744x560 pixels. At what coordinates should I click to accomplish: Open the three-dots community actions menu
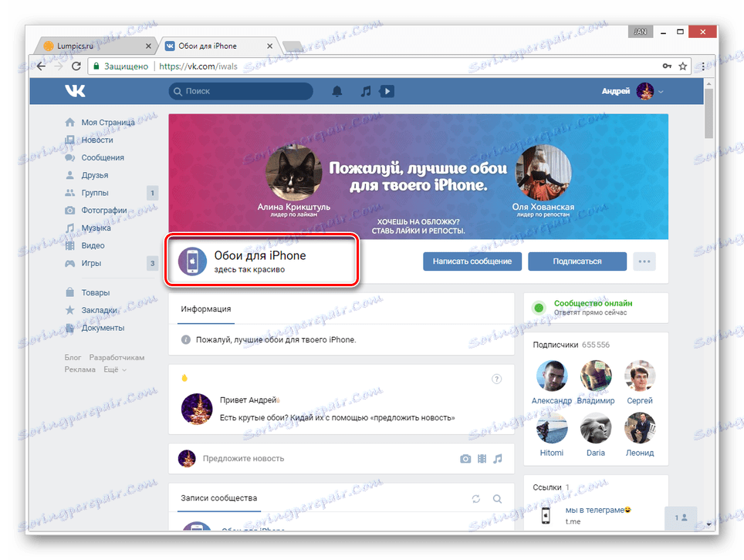coord(644,261)
